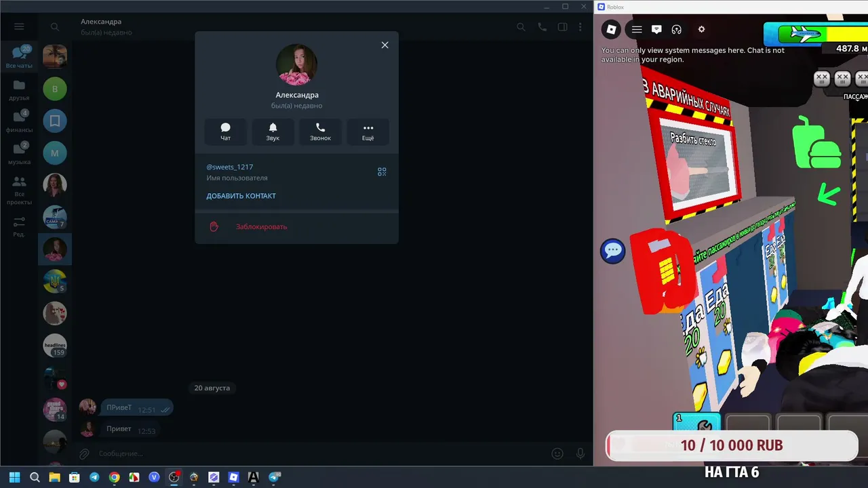Call Александра from the chat header
Screen dimensions: 868x488
[542, 27]
